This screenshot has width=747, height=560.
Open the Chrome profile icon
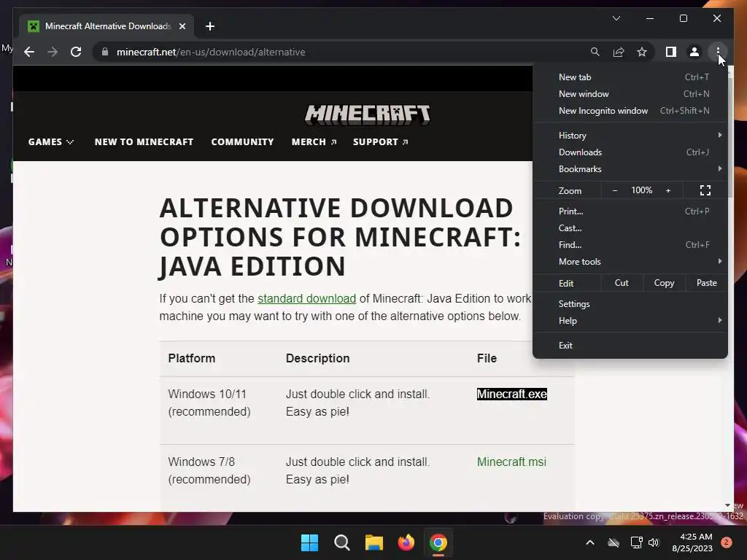(x=694, y=52)
